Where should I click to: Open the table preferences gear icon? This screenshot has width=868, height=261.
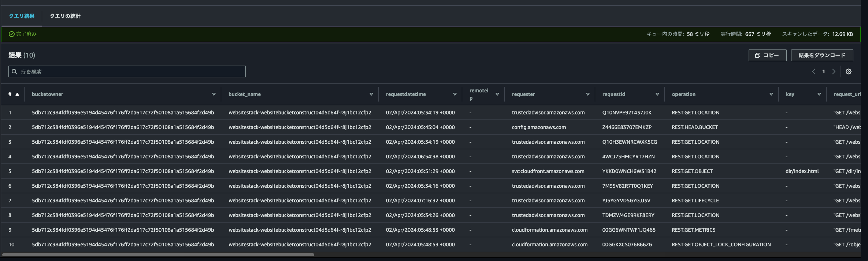(x=848, y=71)
